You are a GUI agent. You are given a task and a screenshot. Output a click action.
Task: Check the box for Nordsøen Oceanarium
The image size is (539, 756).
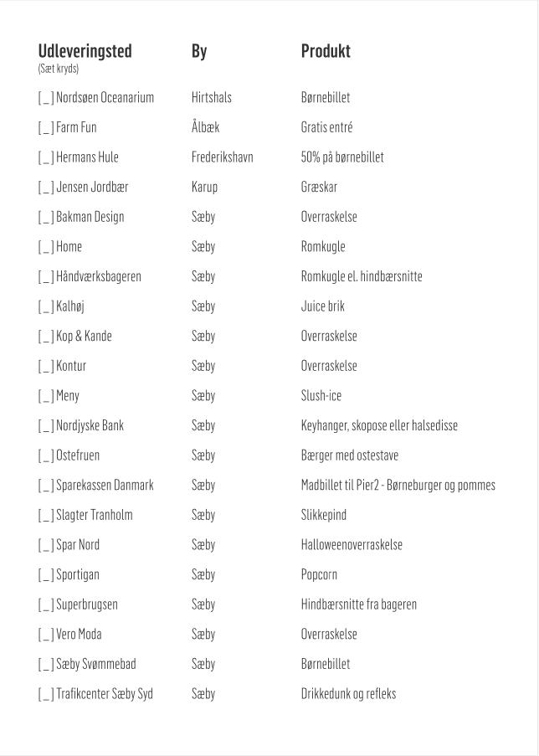click(46, 98)
